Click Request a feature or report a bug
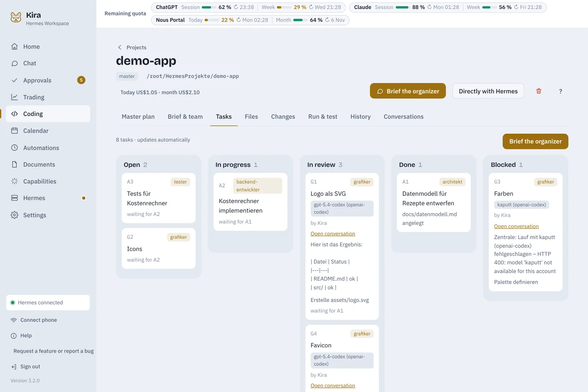The height and width of the screenshot is (392, 588). 54,351
